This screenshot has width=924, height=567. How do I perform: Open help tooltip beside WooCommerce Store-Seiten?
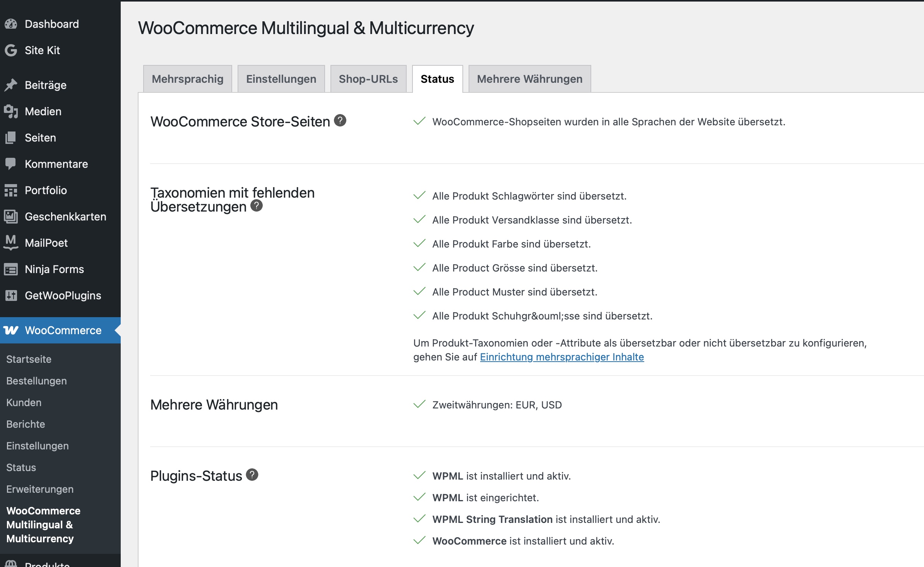(340, 121)
